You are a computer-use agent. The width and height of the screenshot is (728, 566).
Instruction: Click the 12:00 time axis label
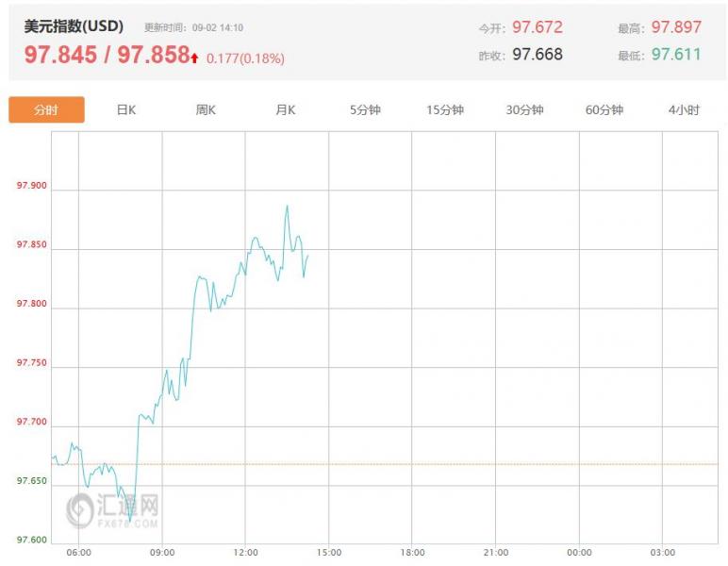(x=245, y=552)
